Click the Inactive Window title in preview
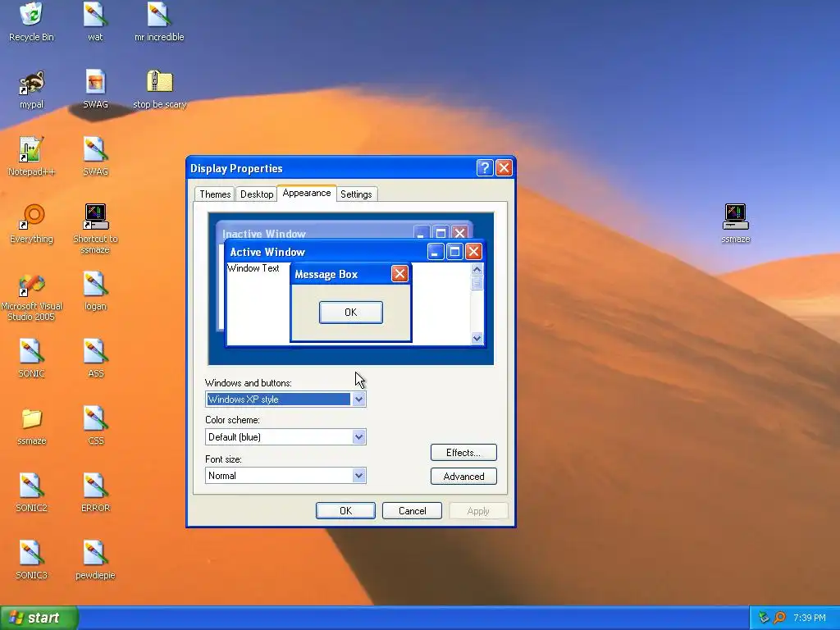The height and width of the screenshot is (630, 840). coord(264,234)
